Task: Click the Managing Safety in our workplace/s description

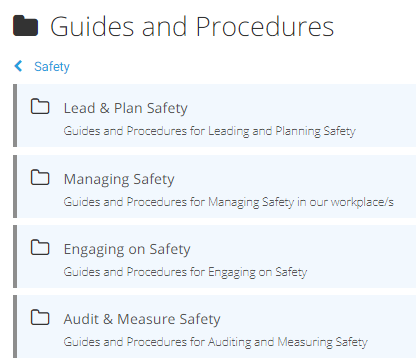Action: [228, 202]
